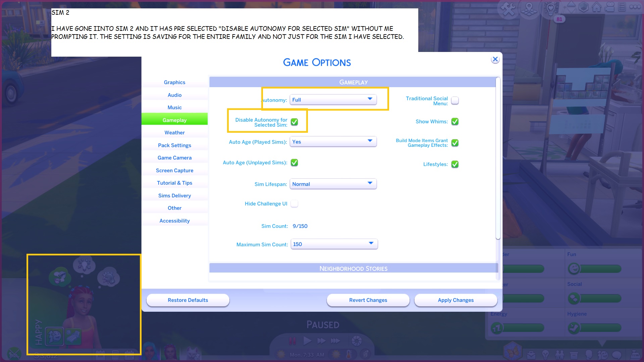Expand the Sim Lifespan dropdown

click(x=333, y=184)
